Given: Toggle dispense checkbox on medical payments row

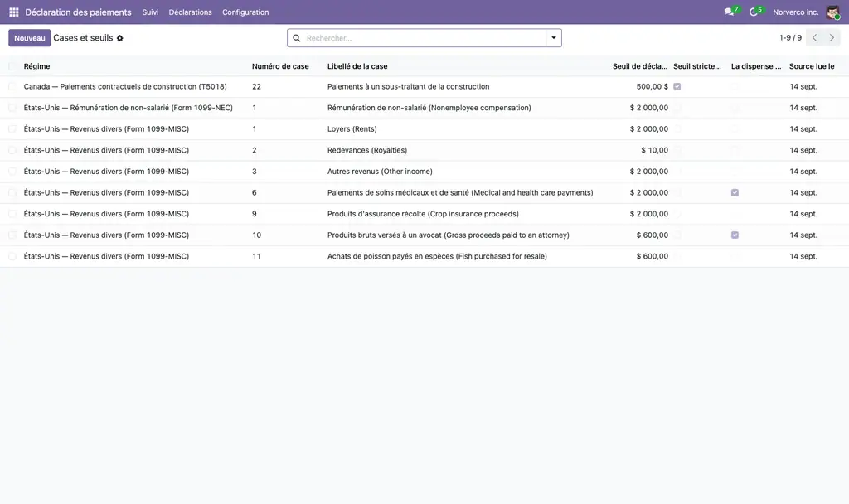Looking at the screenshot, I should [x=735, y=192].
